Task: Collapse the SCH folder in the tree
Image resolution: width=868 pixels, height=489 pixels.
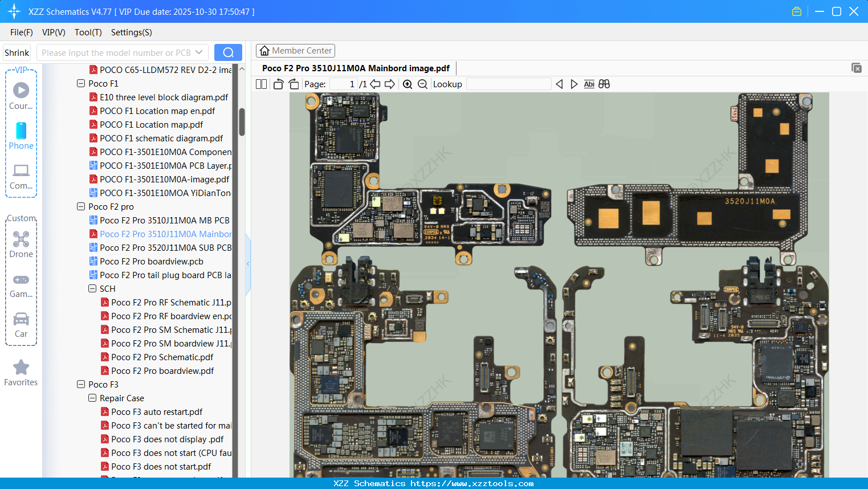Action: click(x=92, y=288)
